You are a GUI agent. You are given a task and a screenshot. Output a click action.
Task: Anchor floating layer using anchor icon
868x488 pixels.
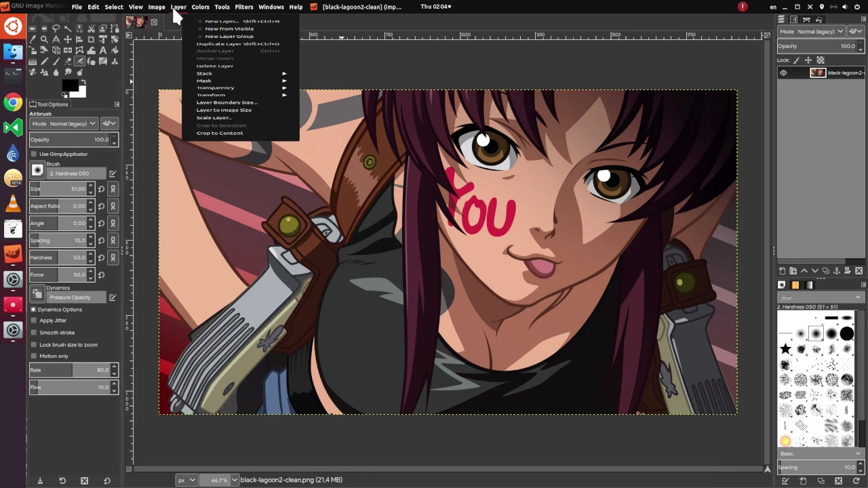point(837,270)
